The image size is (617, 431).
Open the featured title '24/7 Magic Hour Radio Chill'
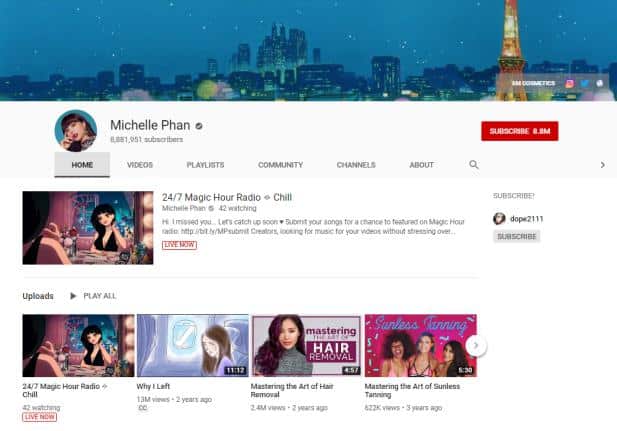(x=227, y=197)
